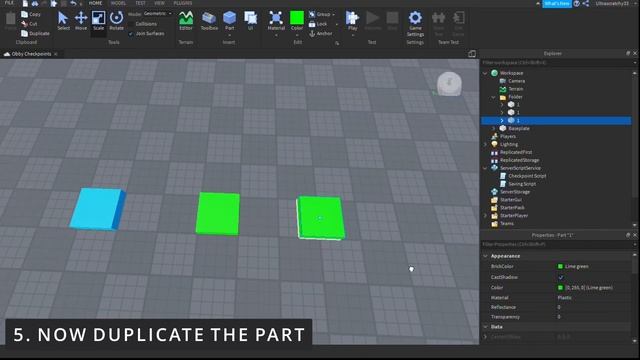The height and width of the screenshot is (360, 640).
Task: Switch to the HOME ribbon tab
Action: click(95, 3)
